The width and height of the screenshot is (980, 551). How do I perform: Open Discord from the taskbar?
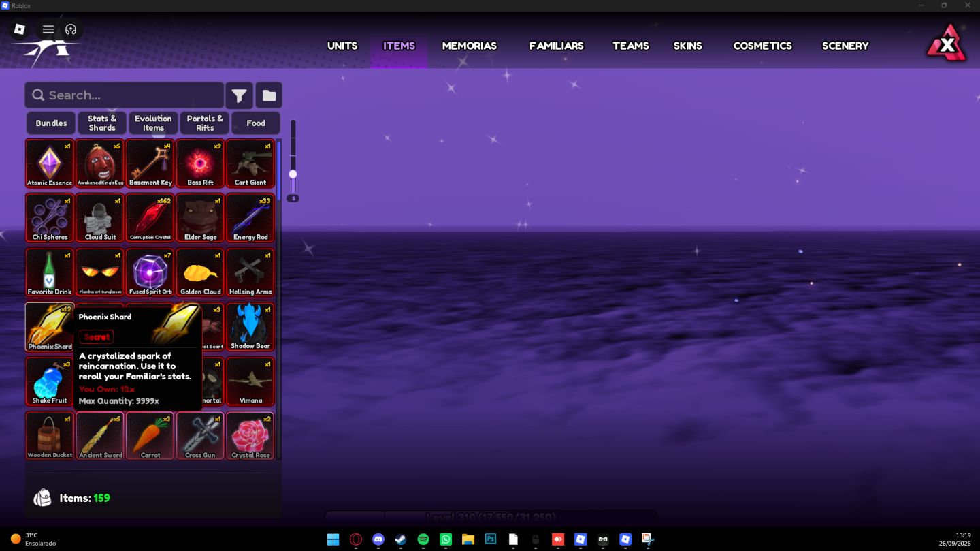[x=378, y=539]
